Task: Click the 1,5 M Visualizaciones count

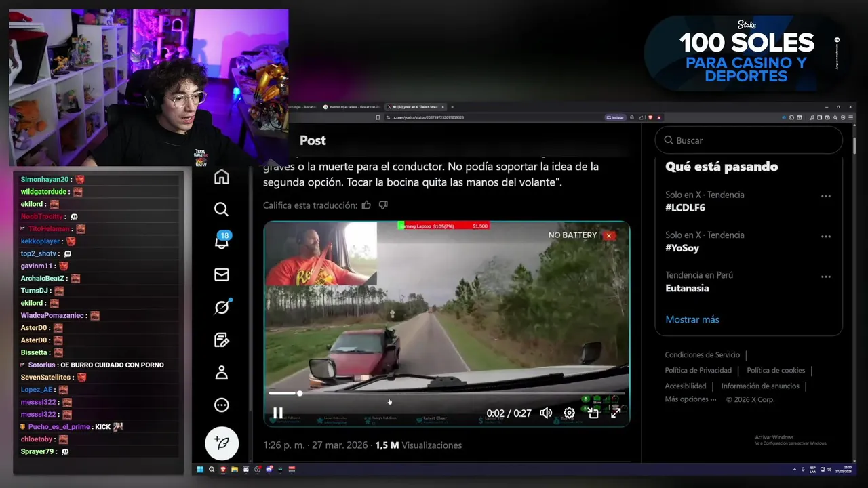Action: (418, 445)
